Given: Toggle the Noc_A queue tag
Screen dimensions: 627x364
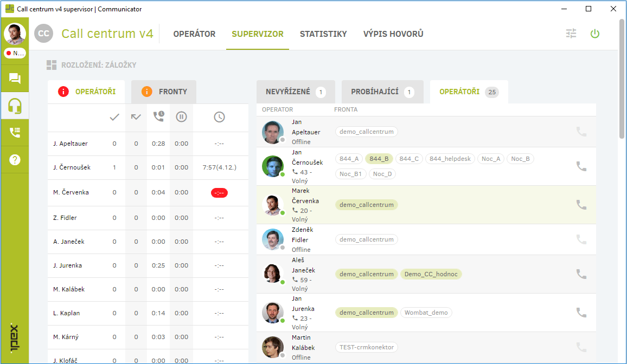Looking at the screenshot, I should tap(491, 159).
